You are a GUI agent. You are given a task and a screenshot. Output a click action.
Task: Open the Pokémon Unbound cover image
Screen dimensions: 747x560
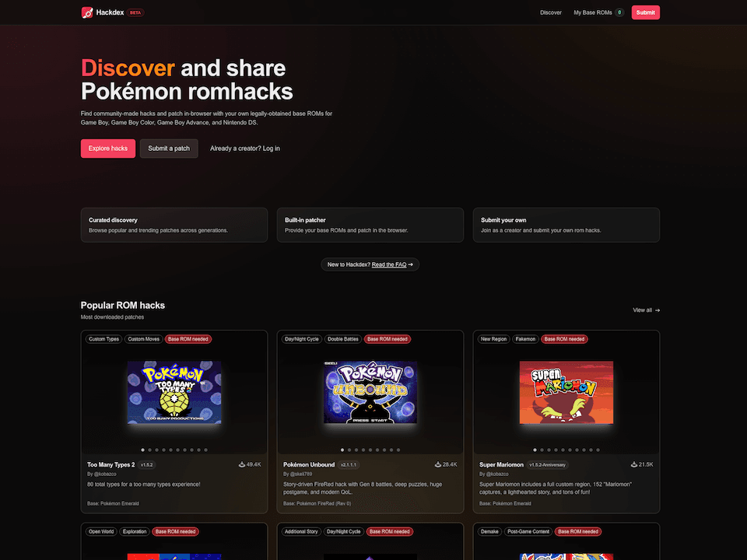[370, 392]
